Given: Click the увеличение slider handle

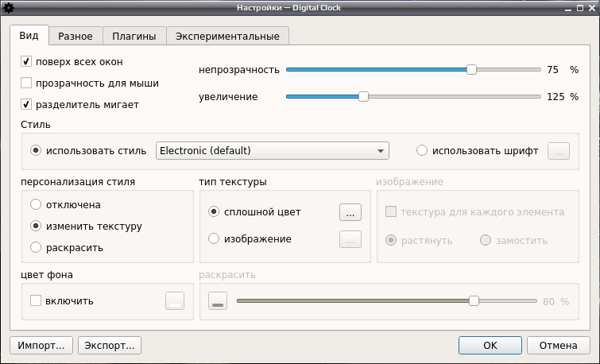Looking at the screenshot, I should pyautogui.click(x=363, y=96).
